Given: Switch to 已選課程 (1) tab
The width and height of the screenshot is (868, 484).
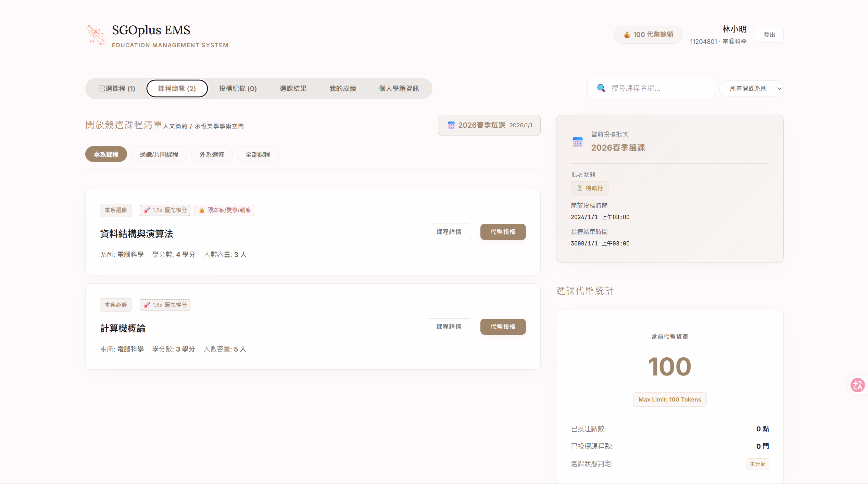Looking at the screenshot, I should pyautogui.click(x=117, y=89).
